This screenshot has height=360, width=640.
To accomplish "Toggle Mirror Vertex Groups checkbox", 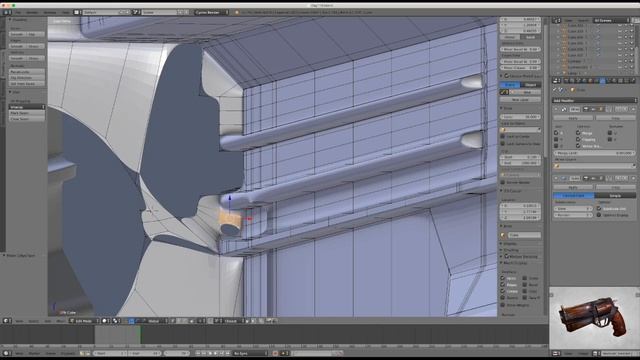I will pos(578,146).
